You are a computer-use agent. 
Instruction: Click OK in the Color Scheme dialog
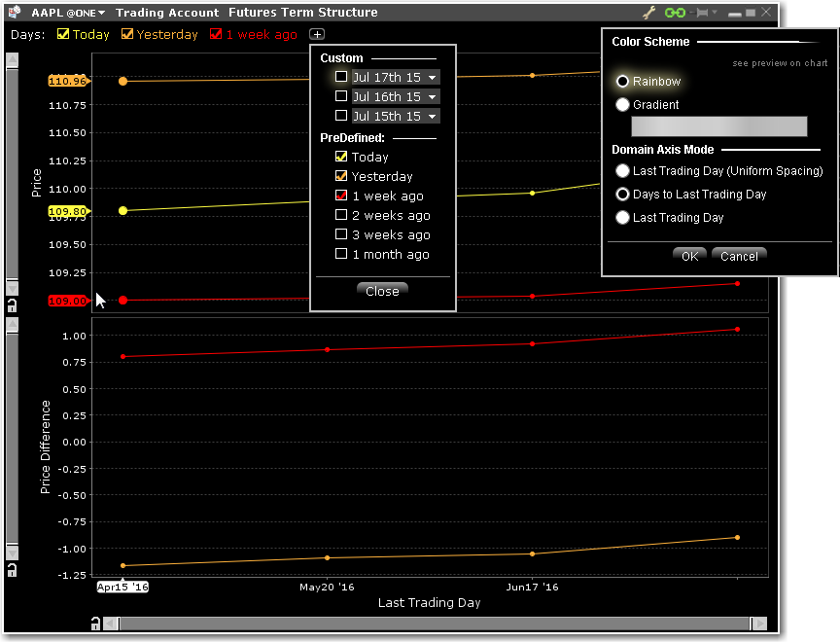click(689, 256)
